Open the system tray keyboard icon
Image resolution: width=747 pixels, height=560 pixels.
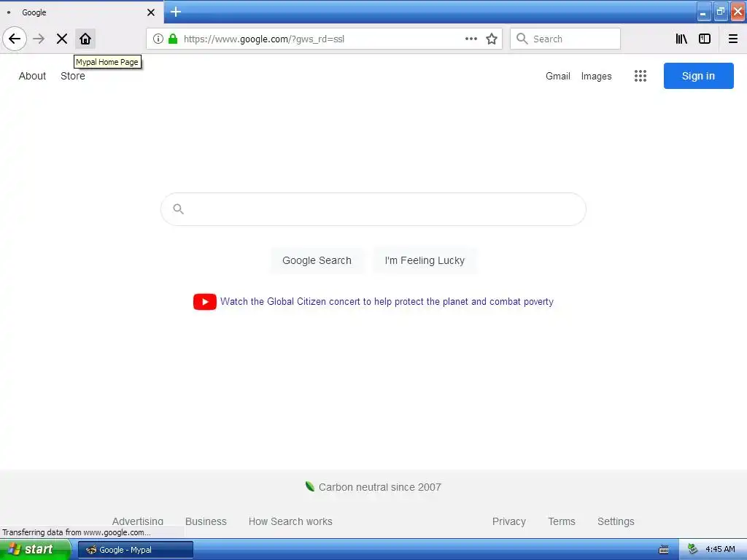[664, 550]
